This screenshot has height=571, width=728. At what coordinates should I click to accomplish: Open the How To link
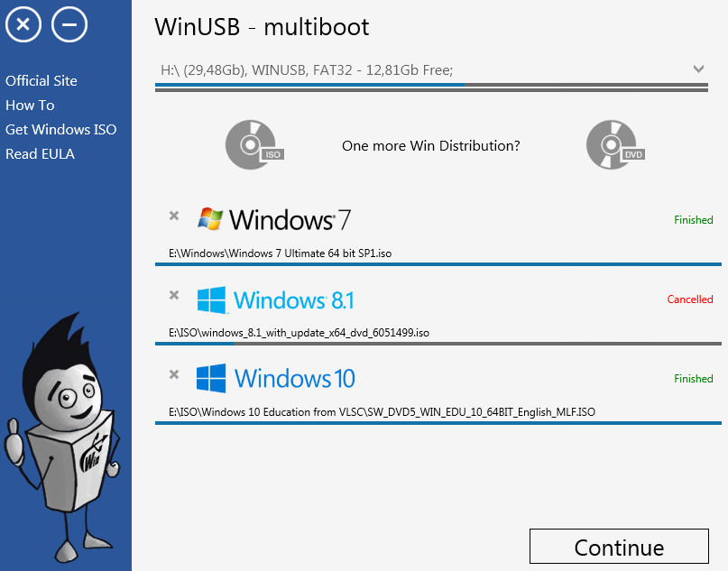[30, 105]
